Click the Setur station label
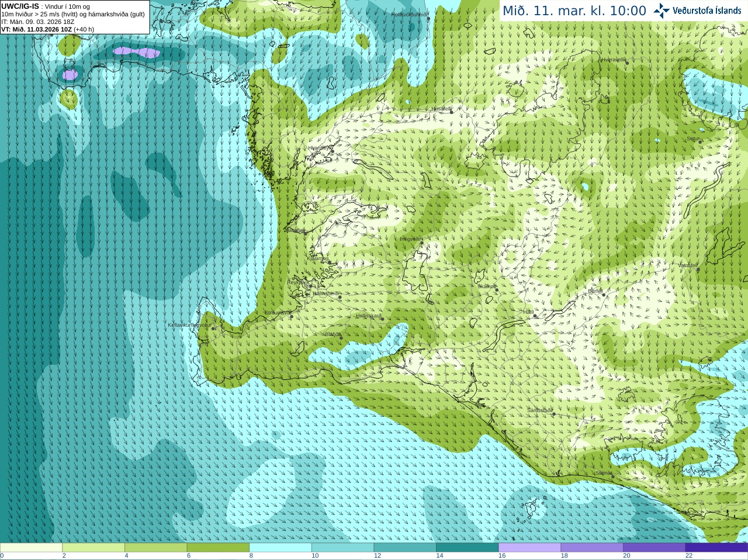748x560 pixels. click(692, 139)
